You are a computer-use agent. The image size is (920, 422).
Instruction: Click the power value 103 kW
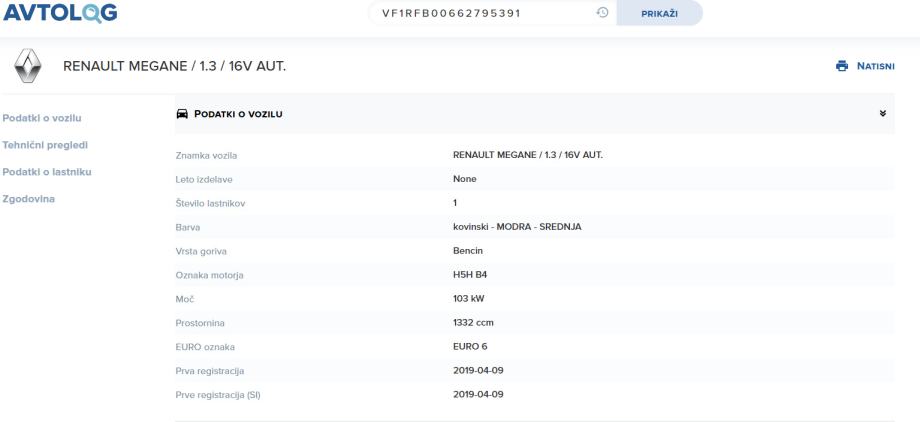(469, 299)
